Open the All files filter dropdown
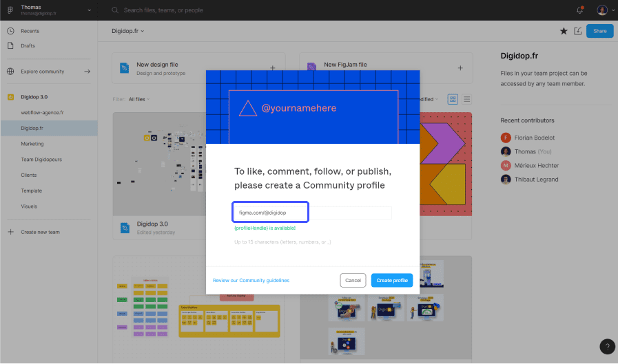 pos(139,99)
